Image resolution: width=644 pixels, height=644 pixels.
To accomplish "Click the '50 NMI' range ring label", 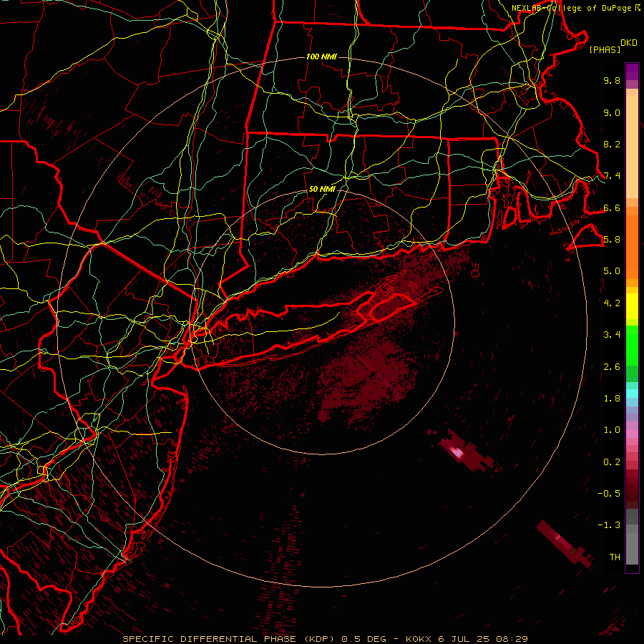I will point(322,189).
